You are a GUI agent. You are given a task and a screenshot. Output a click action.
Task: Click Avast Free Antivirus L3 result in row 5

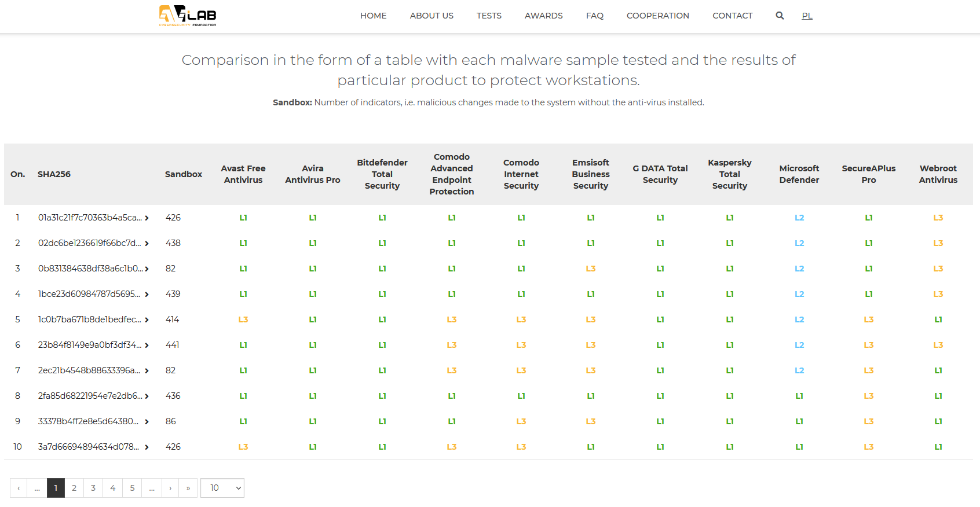[243, 319]
